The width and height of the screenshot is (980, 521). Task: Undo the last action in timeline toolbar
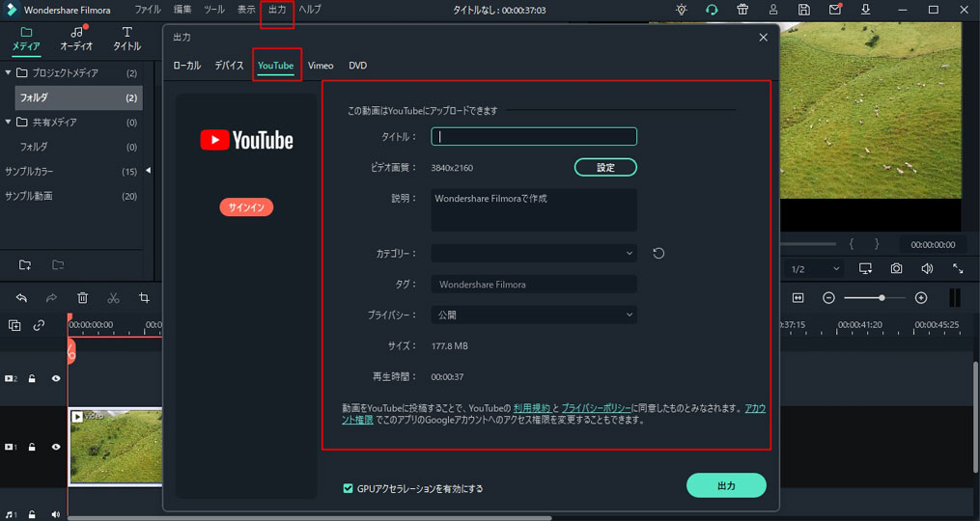21,298
